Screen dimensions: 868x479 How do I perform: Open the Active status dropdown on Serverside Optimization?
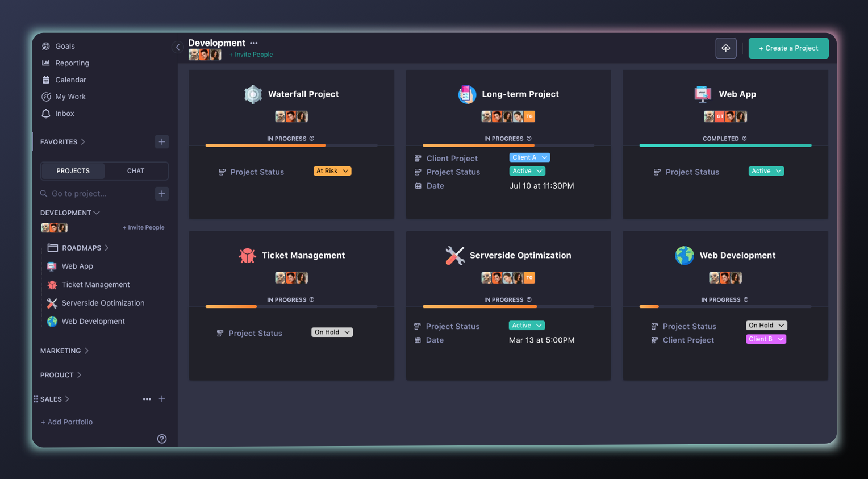pos(527,326)
